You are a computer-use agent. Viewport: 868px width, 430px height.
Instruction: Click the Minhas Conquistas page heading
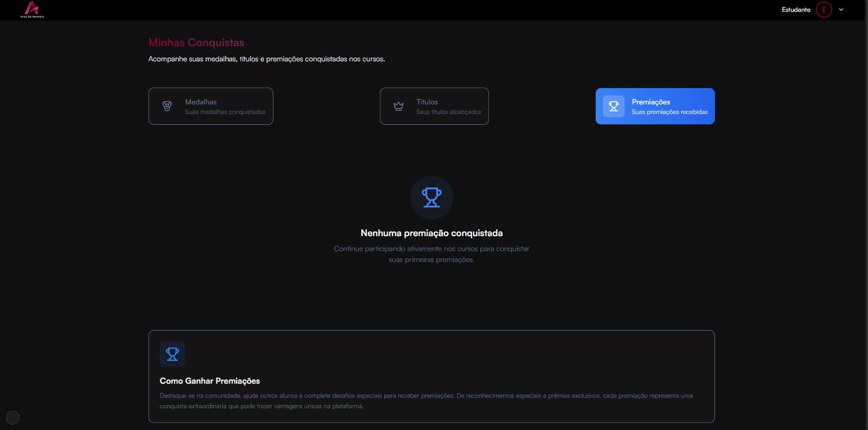pyautogui.click(x=196, y=42)
